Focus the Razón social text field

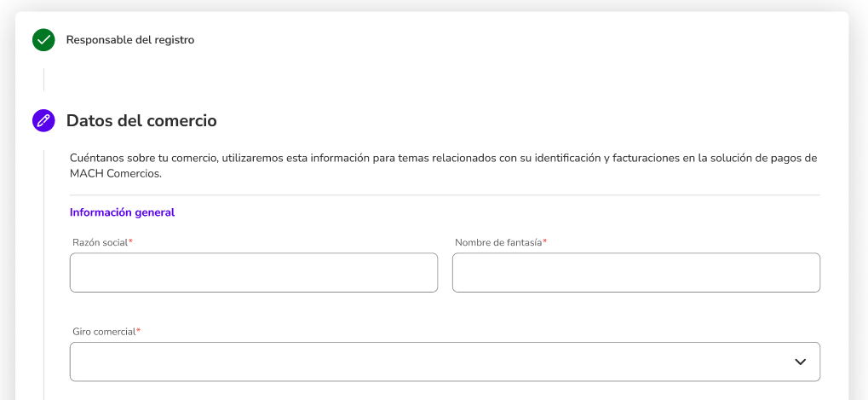point(254,273)
